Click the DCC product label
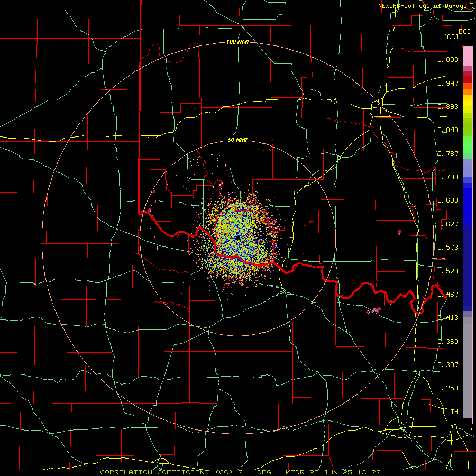Screen dimensions: 476x476 click(464, 32)
